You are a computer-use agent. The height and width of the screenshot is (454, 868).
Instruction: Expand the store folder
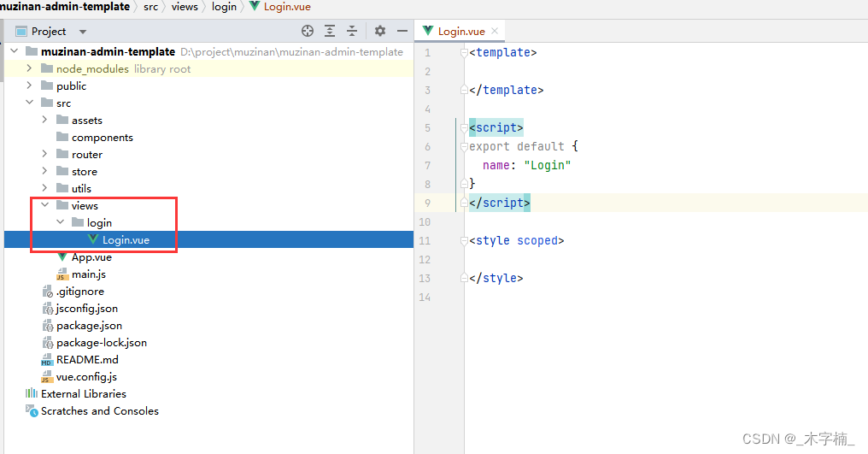click(x=44, y=171)
